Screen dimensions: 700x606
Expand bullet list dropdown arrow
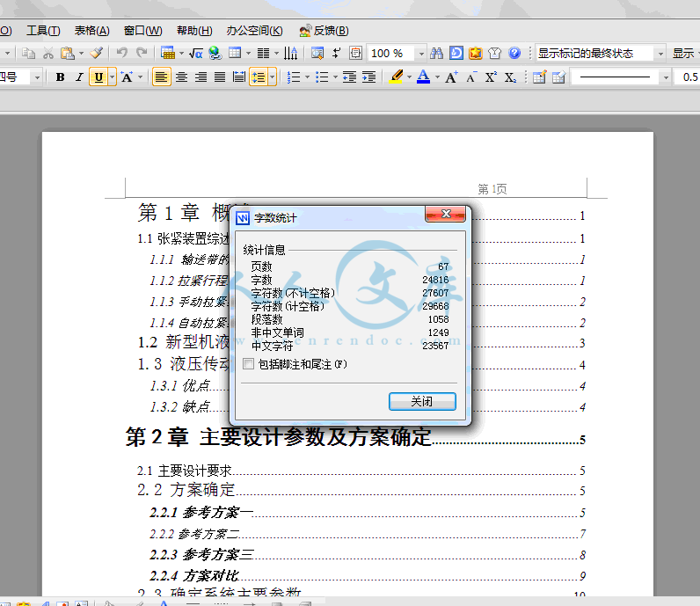point(335,77)
